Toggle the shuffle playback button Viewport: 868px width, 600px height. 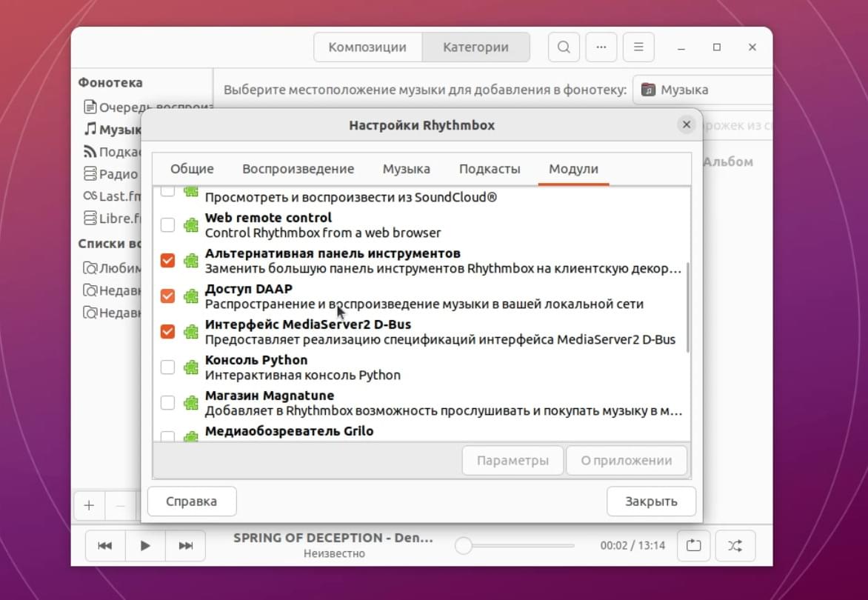tap(735, 546)
